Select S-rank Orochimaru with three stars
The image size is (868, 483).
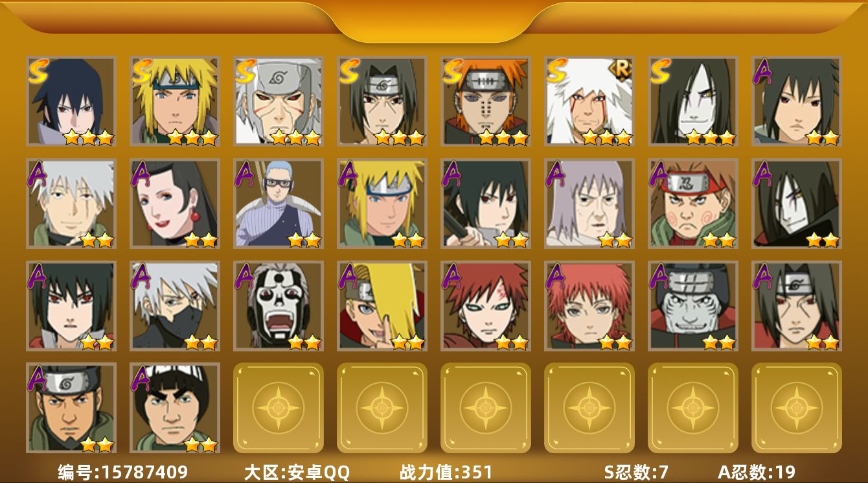click(x=693, y=101)
